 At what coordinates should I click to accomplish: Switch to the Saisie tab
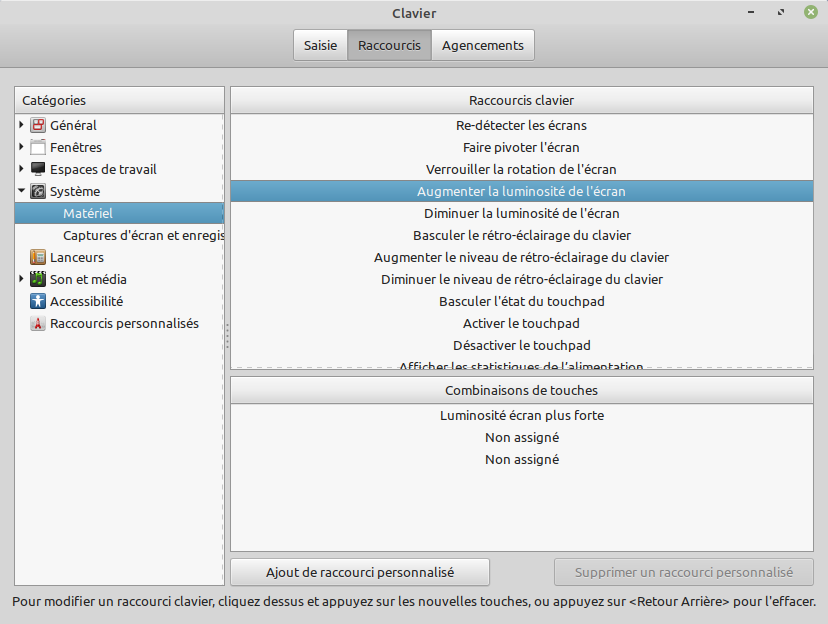[x=320, y=46]
